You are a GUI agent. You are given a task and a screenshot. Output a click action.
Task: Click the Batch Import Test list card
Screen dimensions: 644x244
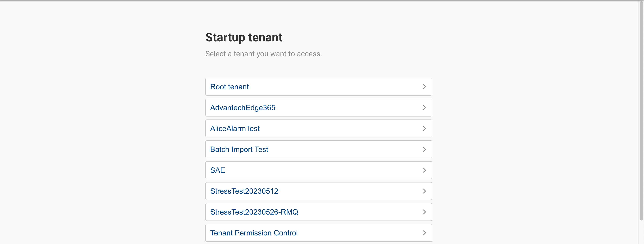tap(318, 149)
